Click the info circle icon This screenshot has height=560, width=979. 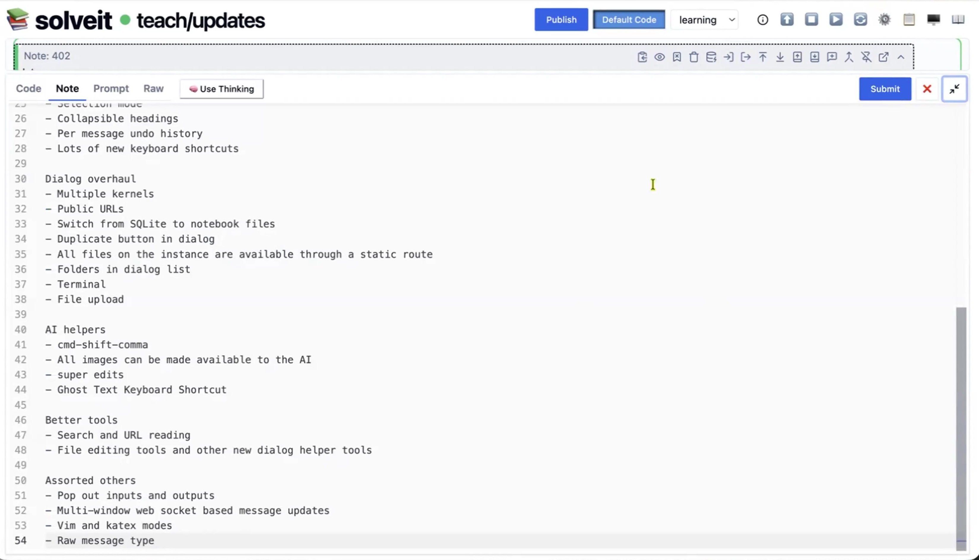pyautogui.click(x=762, y=20)
